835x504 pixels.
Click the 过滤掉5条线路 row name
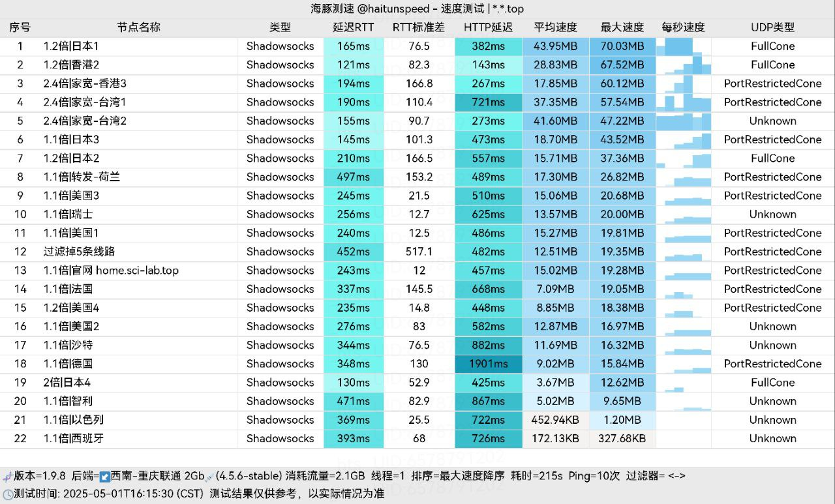pyautogui.click(x=79, y=252)
